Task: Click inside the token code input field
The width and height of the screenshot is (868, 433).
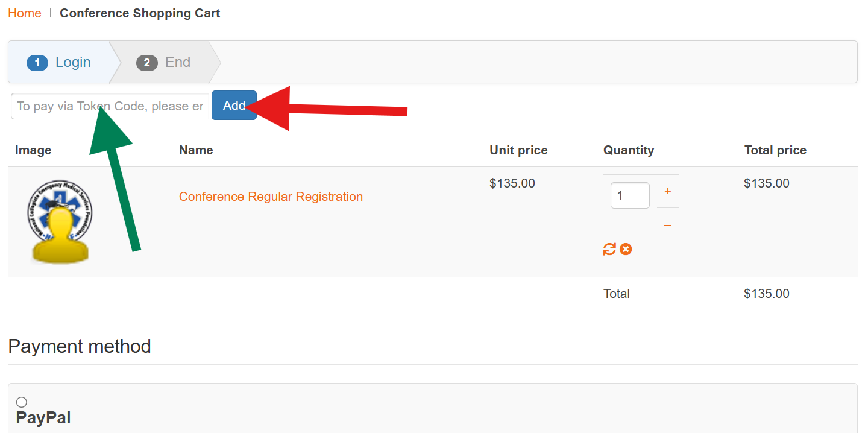Action: pyautogui.click(x=108, y=106)
